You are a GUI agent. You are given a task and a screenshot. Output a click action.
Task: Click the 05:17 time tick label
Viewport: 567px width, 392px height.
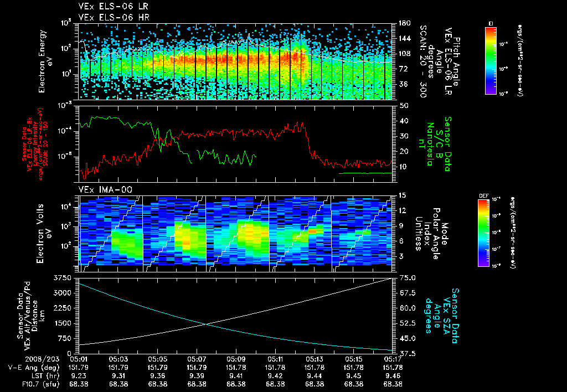393,359
